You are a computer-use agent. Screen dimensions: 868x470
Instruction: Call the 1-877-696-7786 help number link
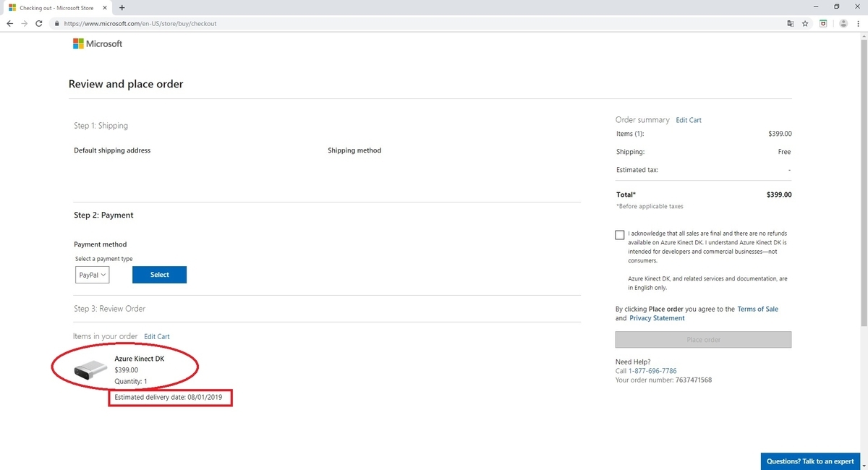[652, 371]
